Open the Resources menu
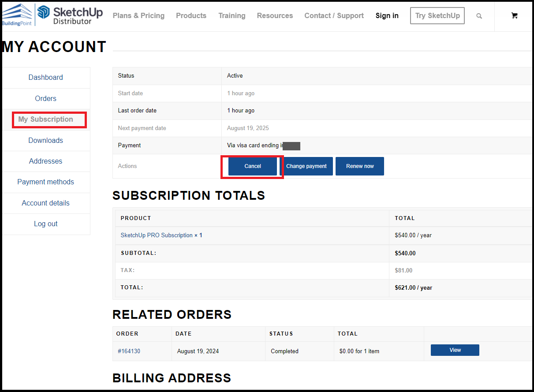The height and width of the screenshot is (392, 534). [x=275, y=15]
